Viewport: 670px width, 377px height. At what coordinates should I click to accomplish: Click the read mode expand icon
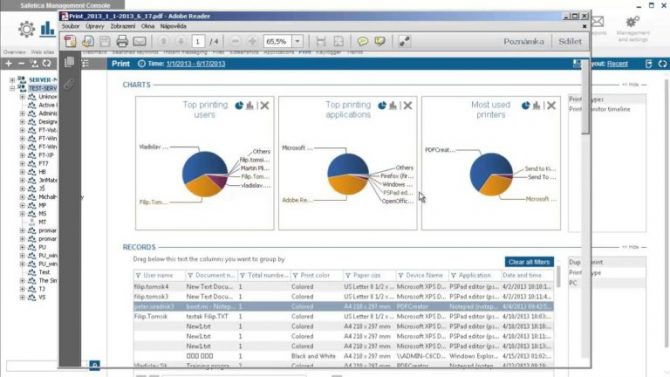[x=404, y=41]
